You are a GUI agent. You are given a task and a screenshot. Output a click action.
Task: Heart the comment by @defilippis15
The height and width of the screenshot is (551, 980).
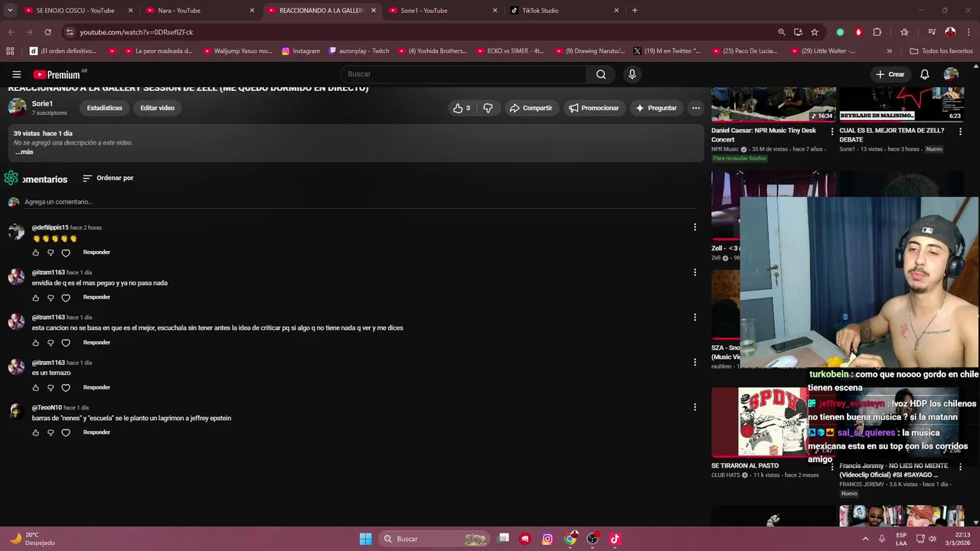pyautogui.click(x=66, y=253)
